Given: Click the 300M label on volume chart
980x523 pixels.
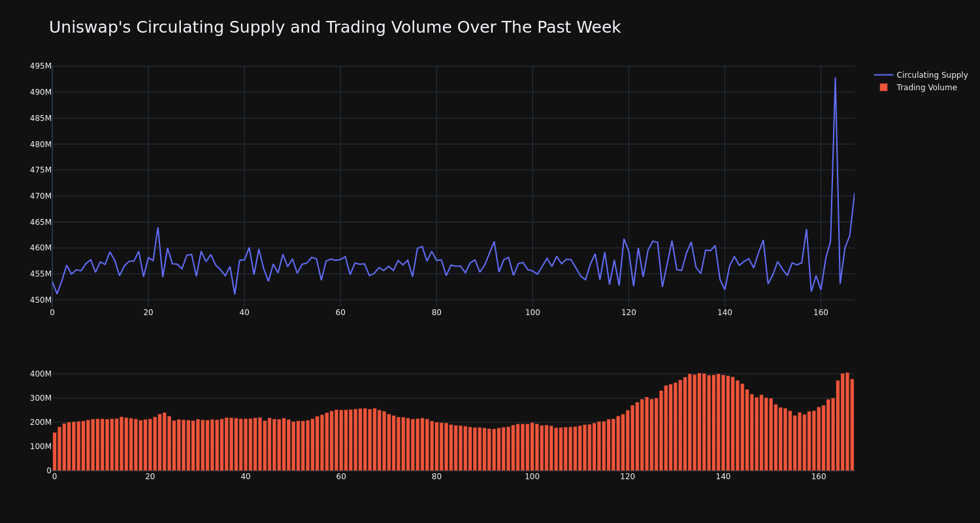Looking at the screenshot, I should point(41,398).
